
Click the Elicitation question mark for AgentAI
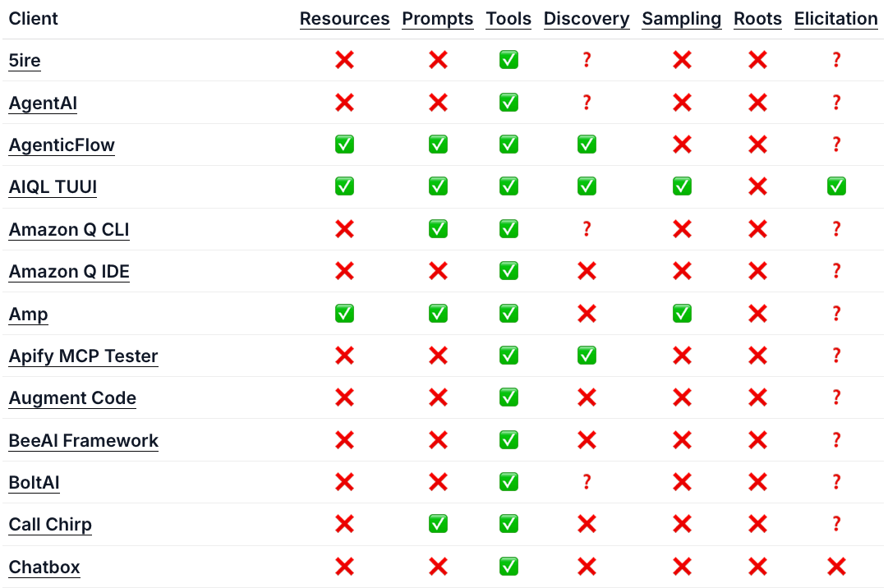click(836, 103)
